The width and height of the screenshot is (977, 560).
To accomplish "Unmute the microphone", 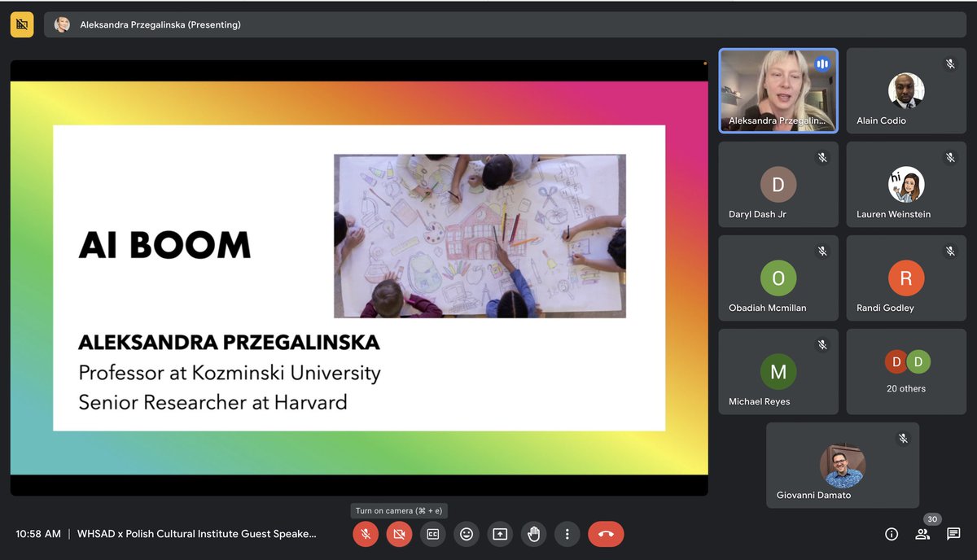I will click(x=366, y=534).
